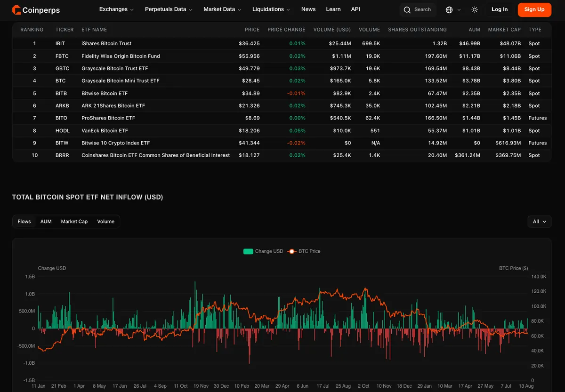
Task: Select Fidelity Wise Origin Bitcoin Fund name
Action: coord(121,56)
